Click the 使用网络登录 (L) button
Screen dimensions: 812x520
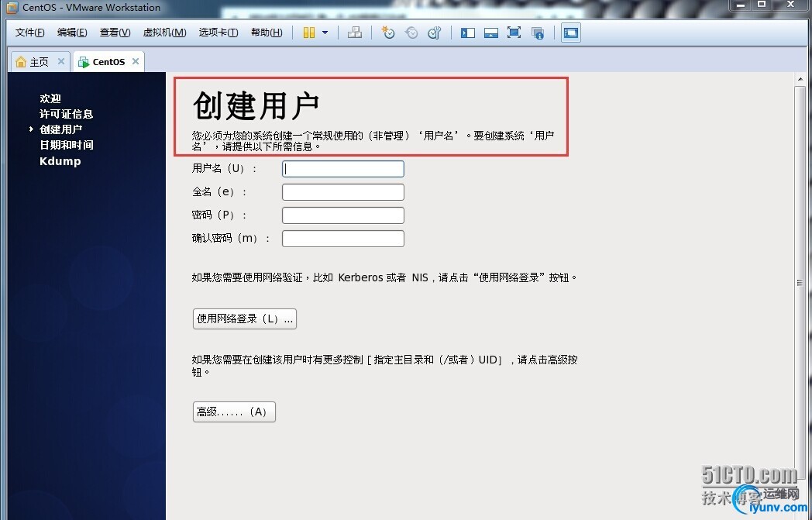click(244, 319)
